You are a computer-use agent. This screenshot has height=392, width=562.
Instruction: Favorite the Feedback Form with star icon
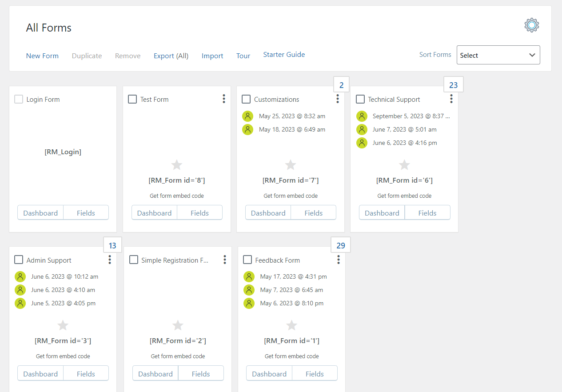coord(291,325)
